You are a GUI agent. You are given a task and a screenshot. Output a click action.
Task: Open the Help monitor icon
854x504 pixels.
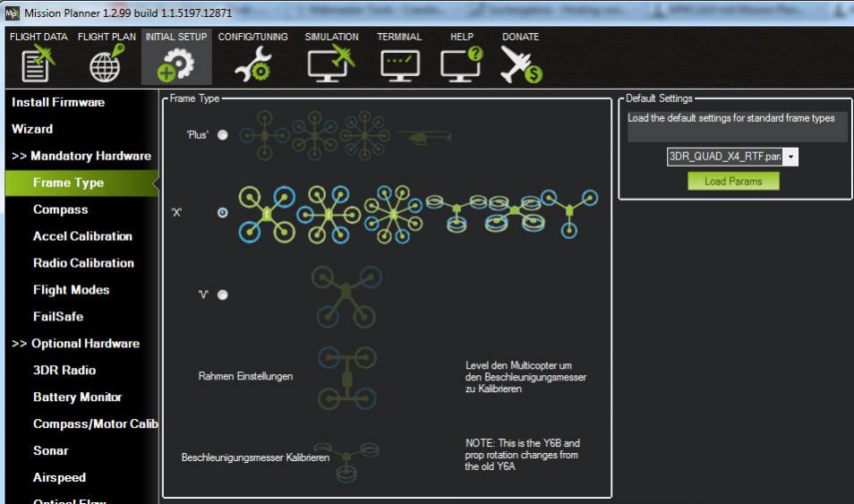(x=462, y=64)
